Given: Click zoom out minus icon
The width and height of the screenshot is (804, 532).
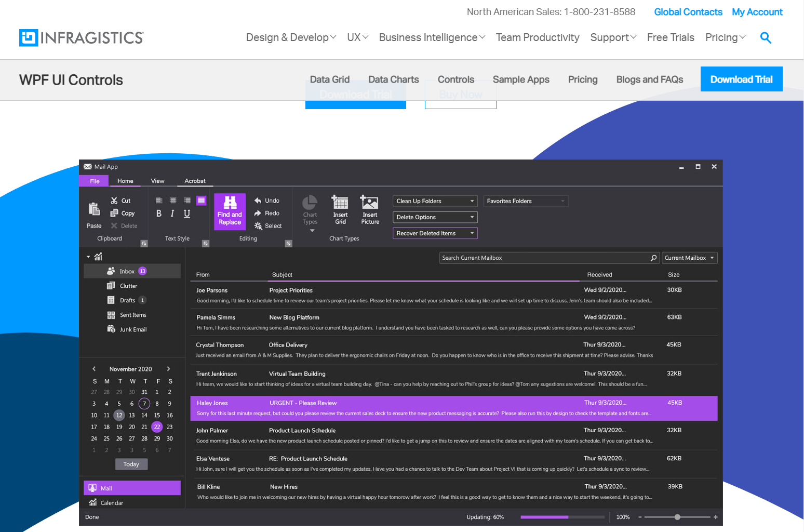Looking at the screenshot, I should tap(640, 517).
